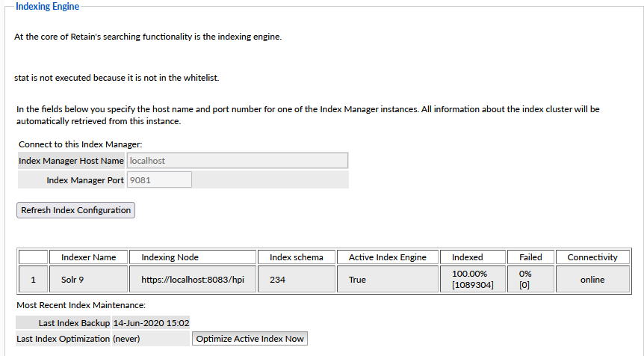Click the Indexing Engine section title
The height and width of the screenshot is (356, 644).
point(47,7)
